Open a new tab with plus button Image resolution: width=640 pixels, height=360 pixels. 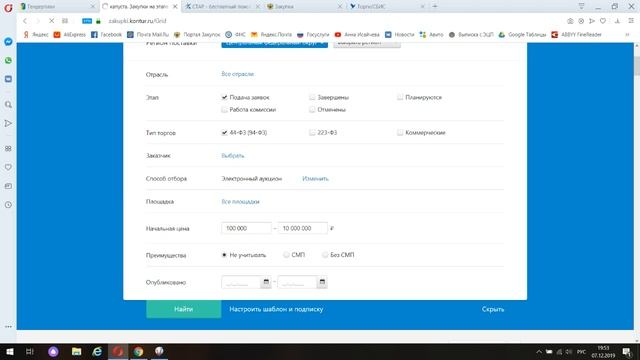pos(435,7)
